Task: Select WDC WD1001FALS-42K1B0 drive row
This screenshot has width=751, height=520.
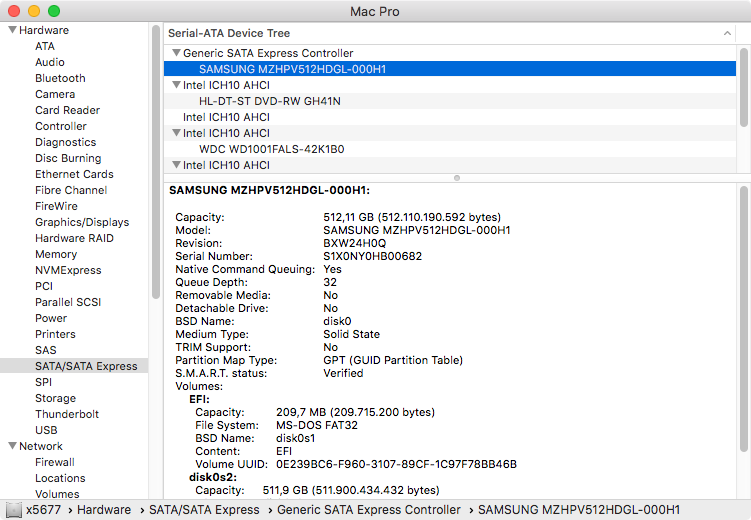Action: pos(450,149)
